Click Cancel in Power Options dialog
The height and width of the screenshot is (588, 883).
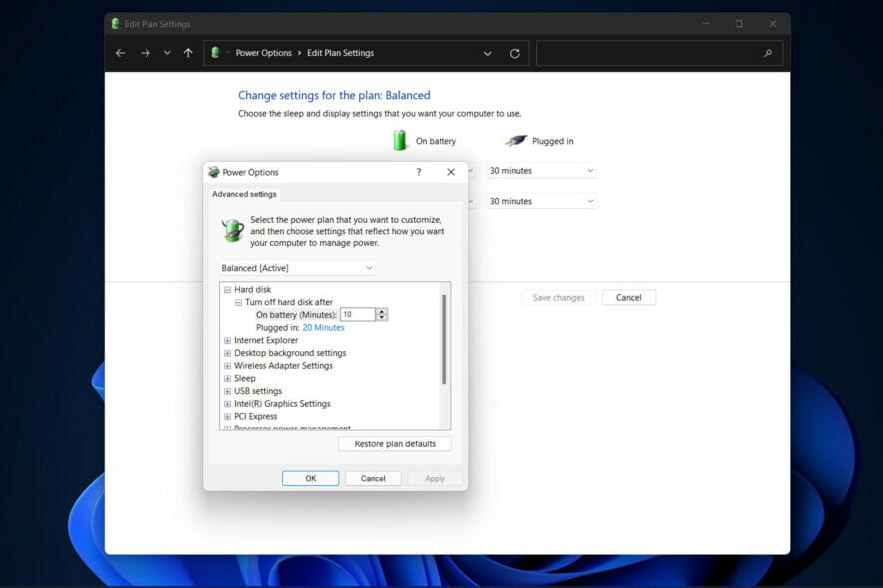coord(373,478)
